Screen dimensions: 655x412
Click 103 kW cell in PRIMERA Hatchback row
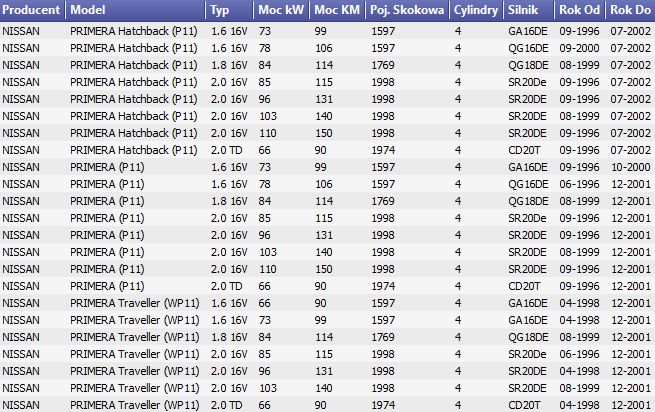(268, 116)
